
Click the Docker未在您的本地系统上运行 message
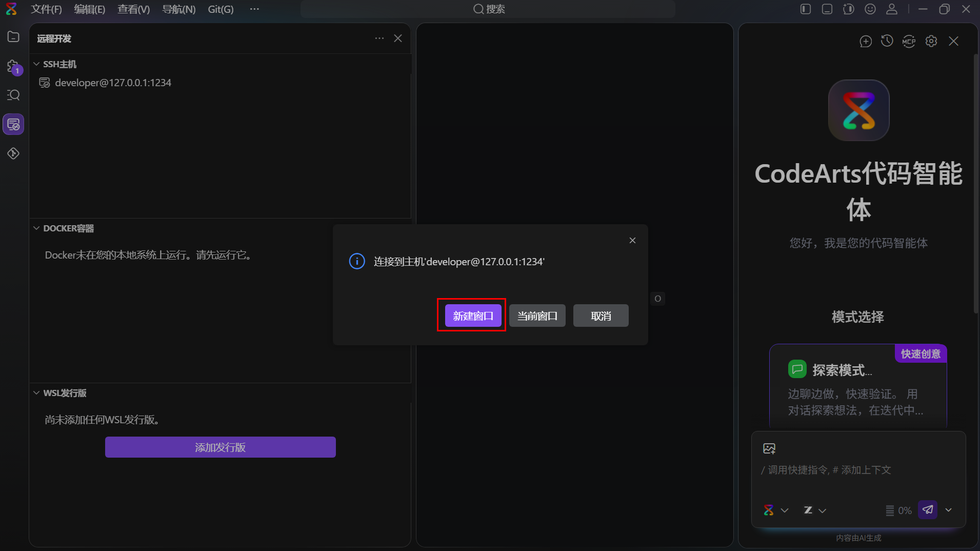pos(149,255)
